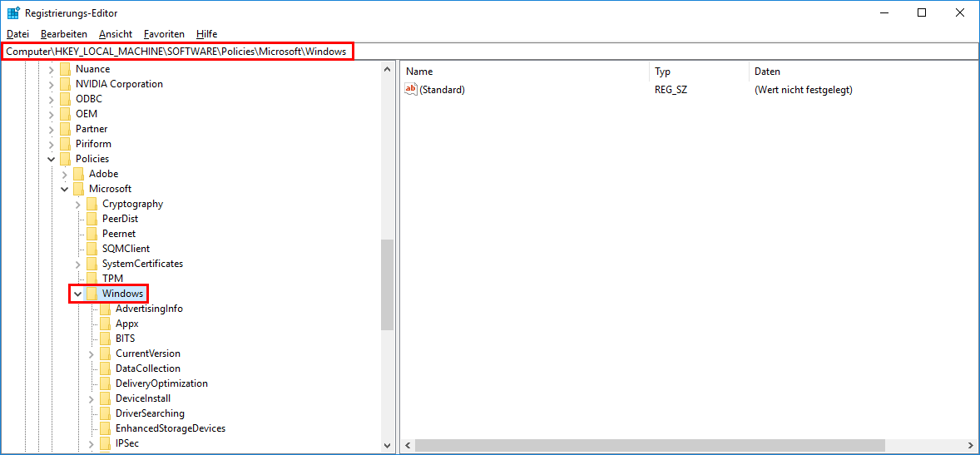980x455 pixels.
Task: Click the PeerDist folder icon
Action: 92,220
